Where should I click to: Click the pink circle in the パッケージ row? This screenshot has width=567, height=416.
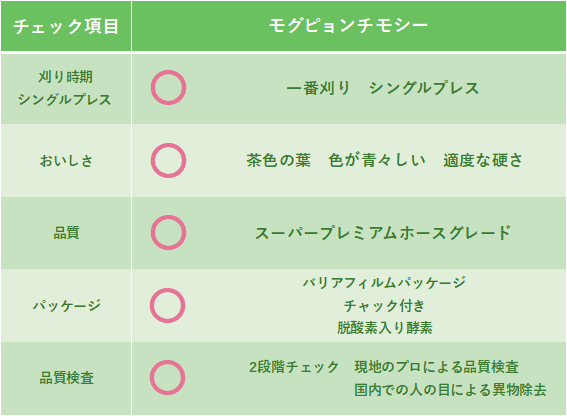(168, 305)
